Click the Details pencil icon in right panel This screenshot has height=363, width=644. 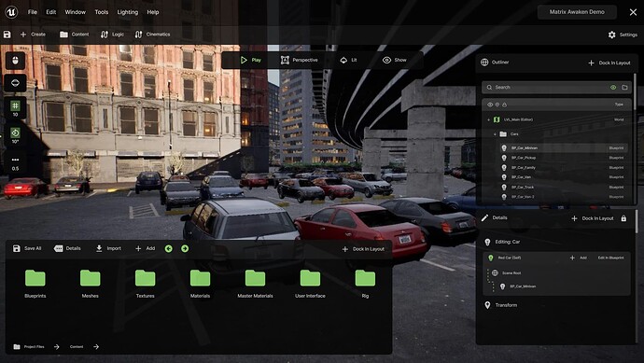[x=484, y=217]
